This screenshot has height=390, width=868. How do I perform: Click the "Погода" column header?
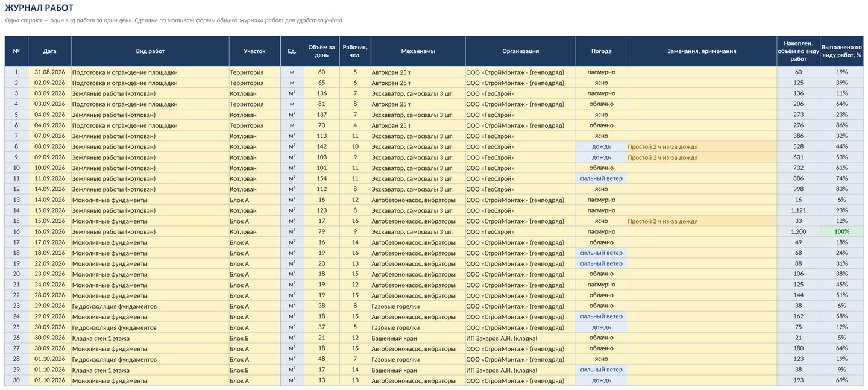click(x=601, y=51)
